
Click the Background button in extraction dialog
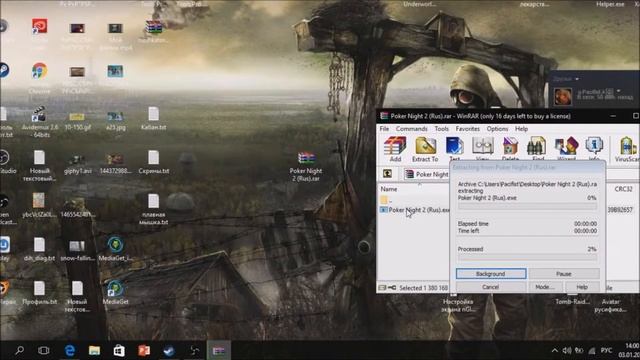tap(491, 273)
